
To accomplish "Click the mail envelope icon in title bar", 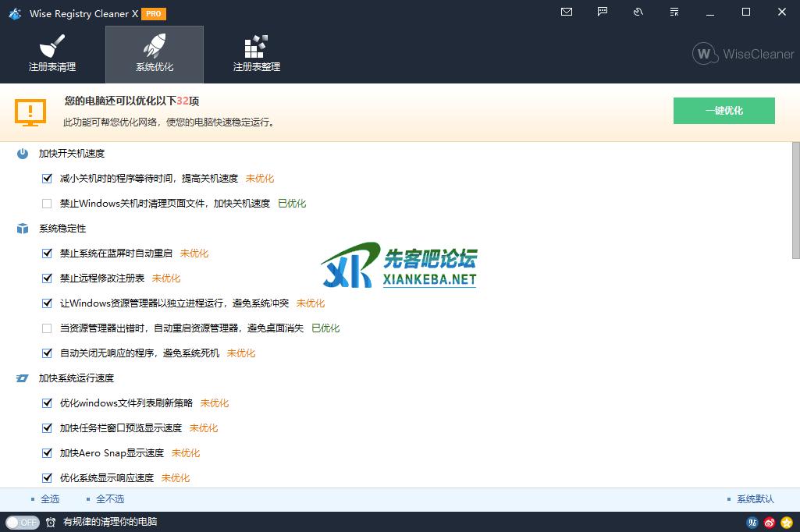I will [567, 12].
